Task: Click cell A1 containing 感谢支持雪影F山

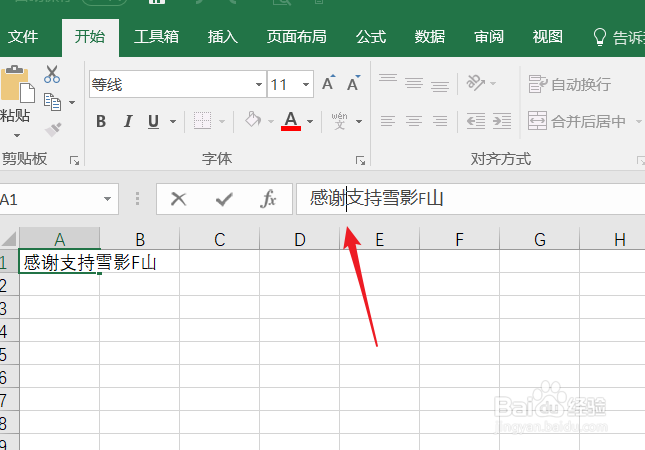Action: 60,262
